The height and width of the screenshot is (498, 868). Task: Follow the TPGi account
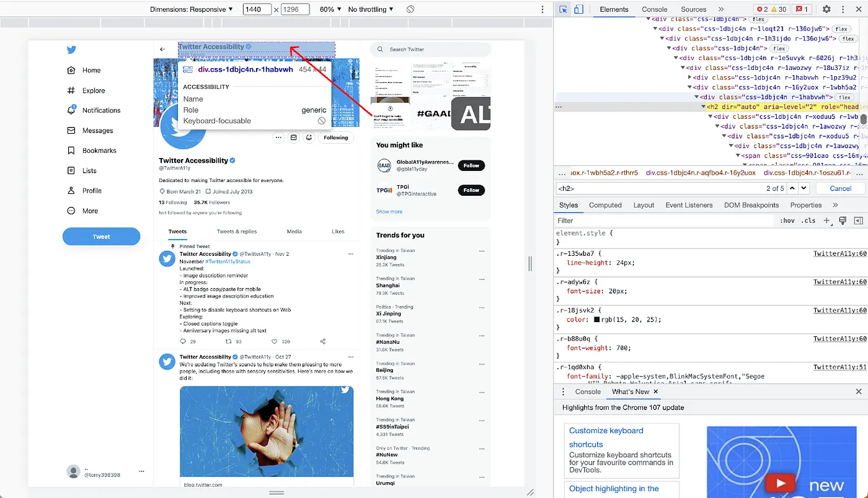(471, 190)
